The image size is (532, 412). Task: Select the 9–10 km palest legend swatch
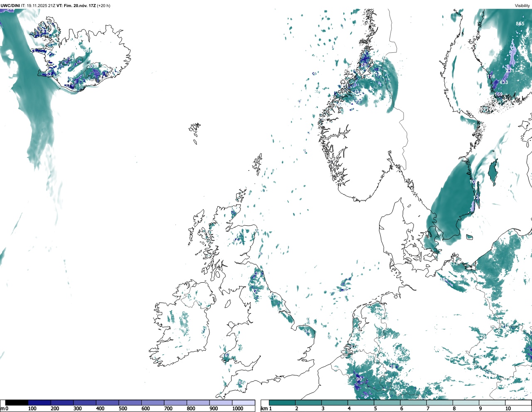[493, 402]
